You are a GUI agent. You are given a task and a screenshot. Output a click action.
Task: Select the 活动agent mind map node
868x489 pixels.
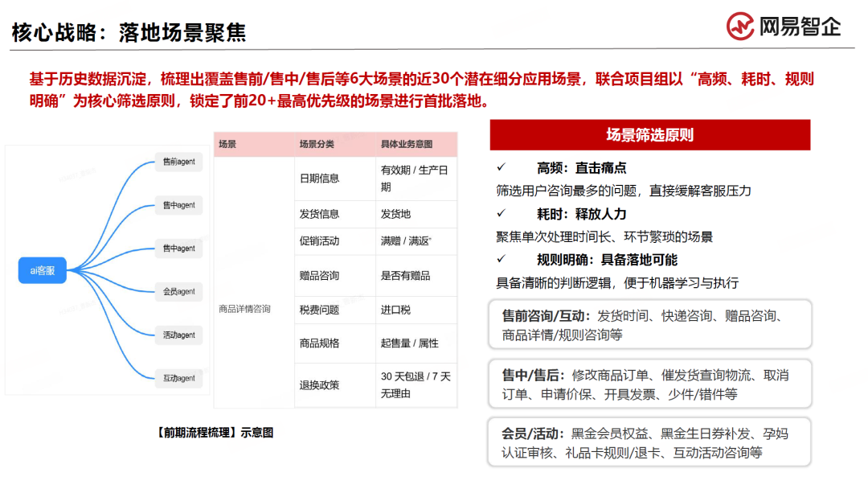(178, 335)
